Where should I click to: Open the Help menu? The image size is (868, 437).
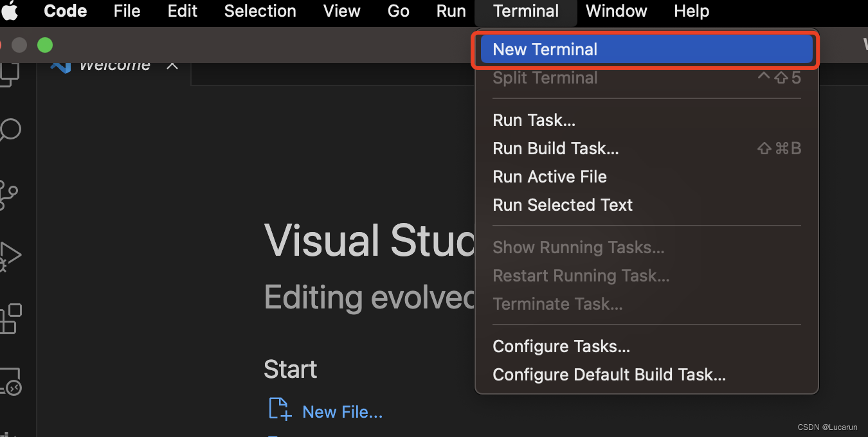tap(691, 11)
